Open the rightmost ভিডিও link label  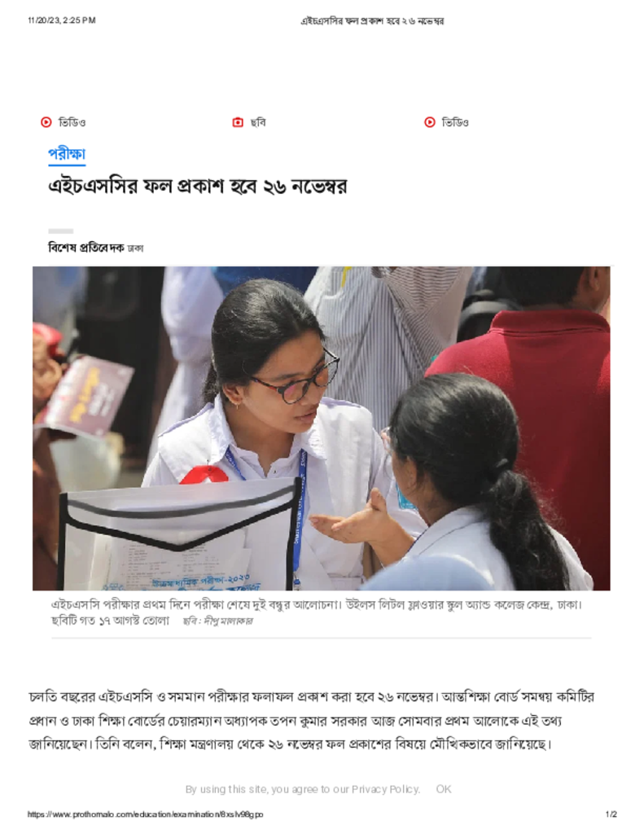coord(455,123)
